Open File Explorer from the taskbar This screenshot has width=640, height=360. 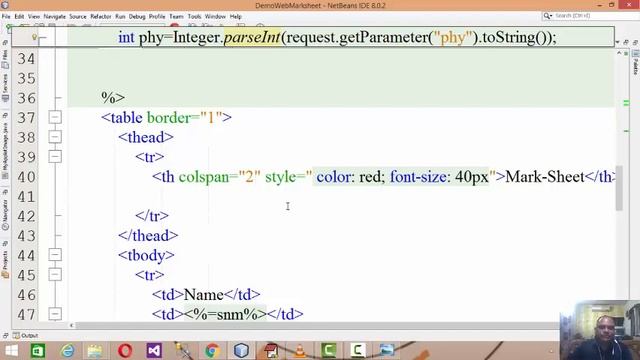click(95, 351)
